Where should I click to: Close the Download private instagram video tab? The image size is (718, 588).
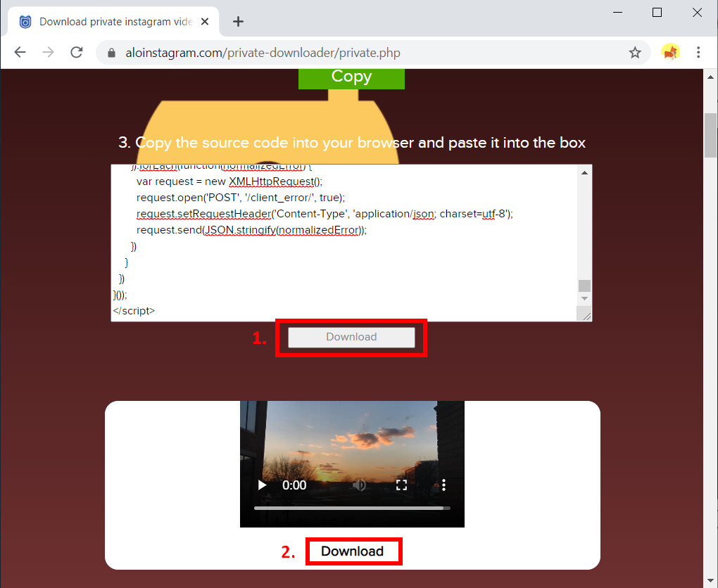[x=205, y=22]
